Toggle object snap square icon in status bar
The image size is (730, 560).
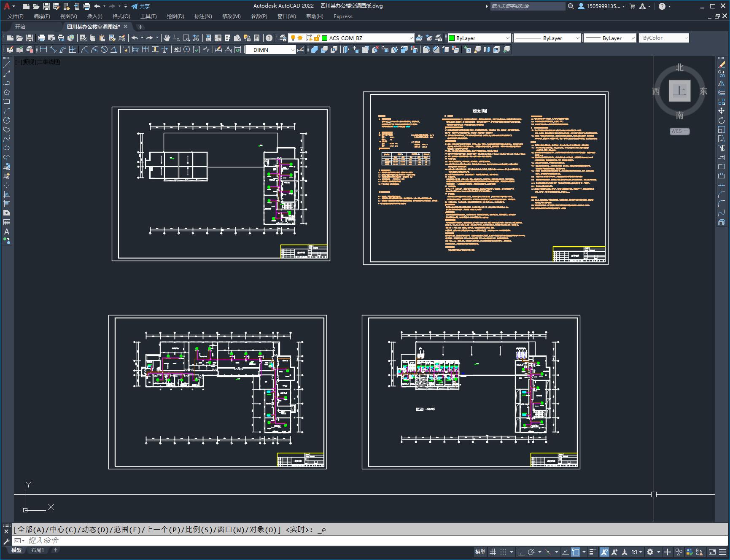click(x=576, y=552)
